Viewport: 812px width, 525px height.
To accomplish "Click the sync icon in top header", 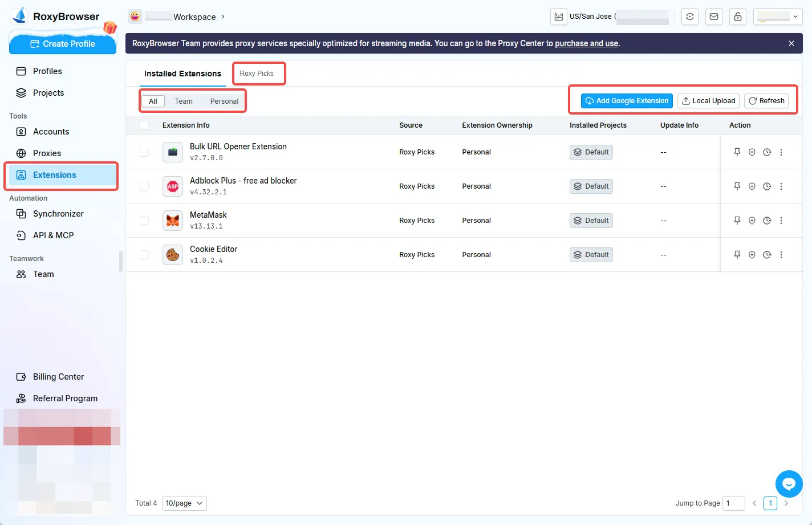I will click(x=690, y=17).
